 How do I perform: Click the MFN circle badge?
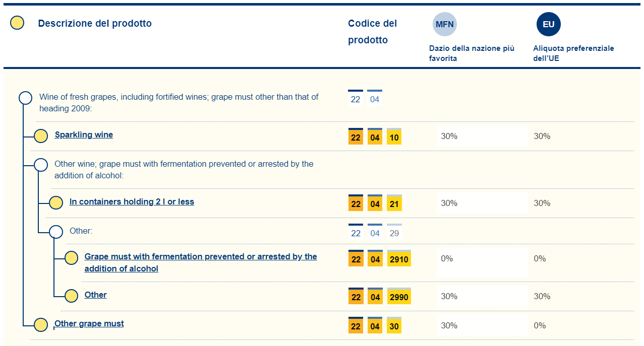[x=444, y=24]
